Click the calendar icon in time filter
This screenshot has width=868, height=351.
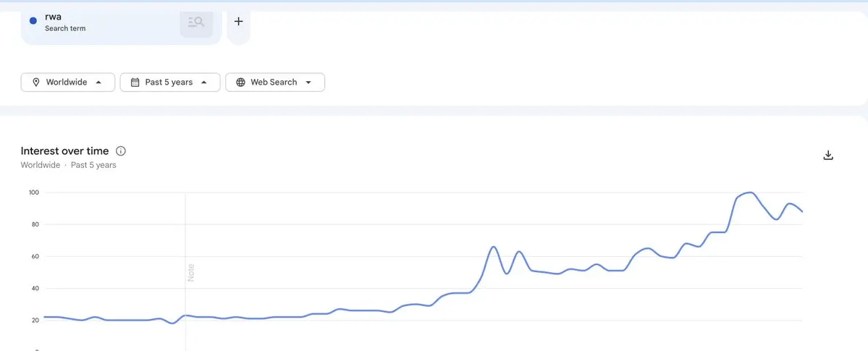135,83
